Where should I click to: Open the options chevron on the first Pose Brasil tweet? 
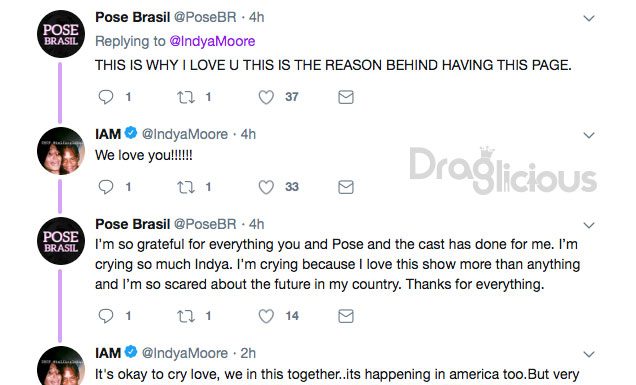(589, 18)
